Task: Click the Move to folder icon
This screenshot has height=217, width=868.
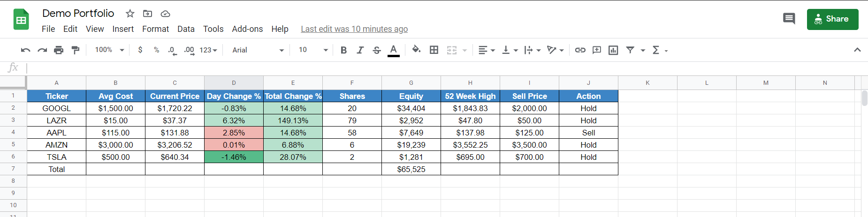Action: pyautogui.click(x=147, y=14)
